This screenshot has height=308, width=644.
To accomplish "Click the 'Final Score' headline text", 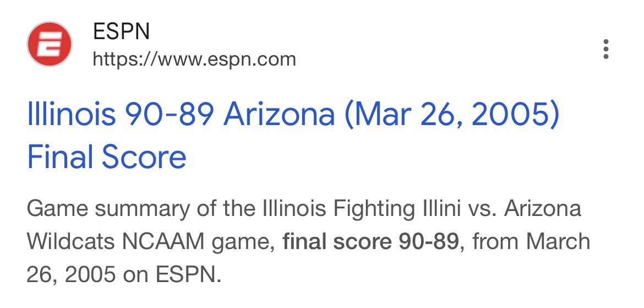I will click(107, 157).
